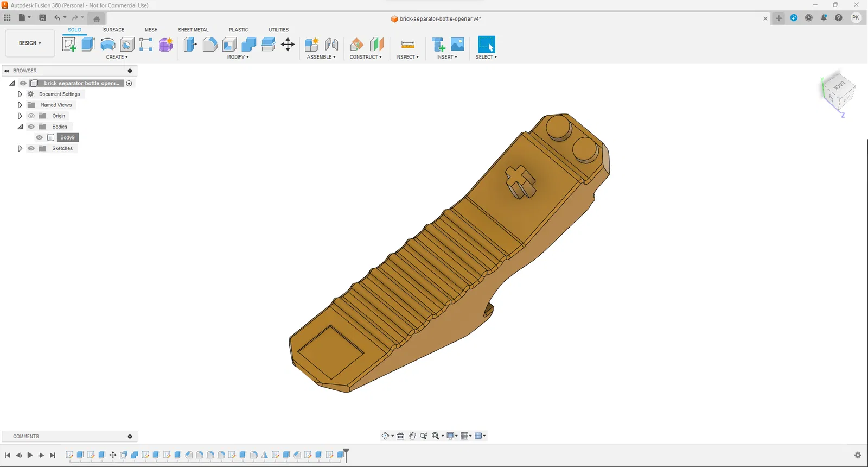
Task: Pick the Offset Plane tool
Action: pos(356,45)
